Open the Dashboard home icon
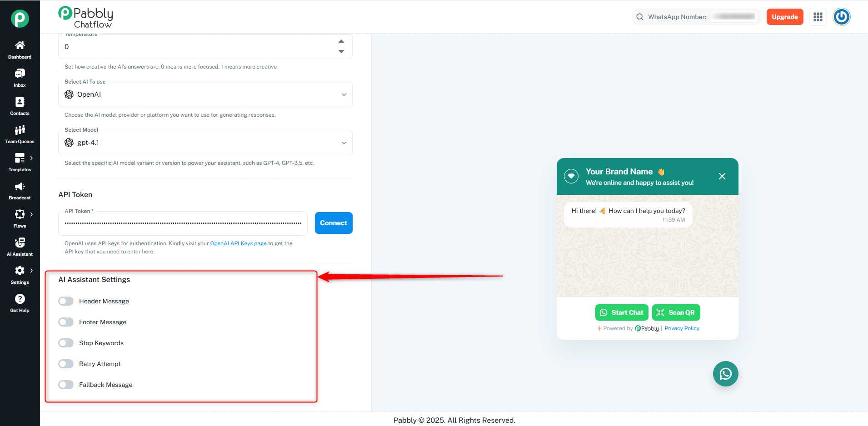Image resolution: width=868 pixels, height=426 pixels. point(20,45)
